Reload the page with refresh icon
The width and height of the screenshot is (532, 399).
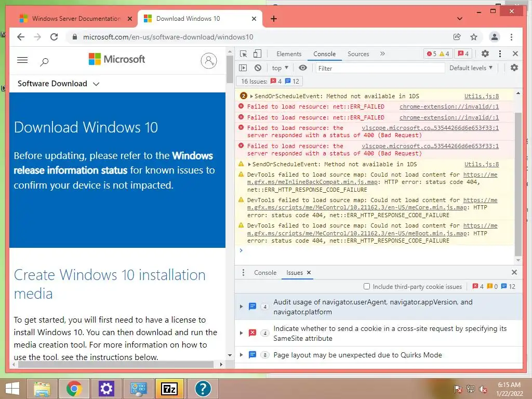click(54, 37)
